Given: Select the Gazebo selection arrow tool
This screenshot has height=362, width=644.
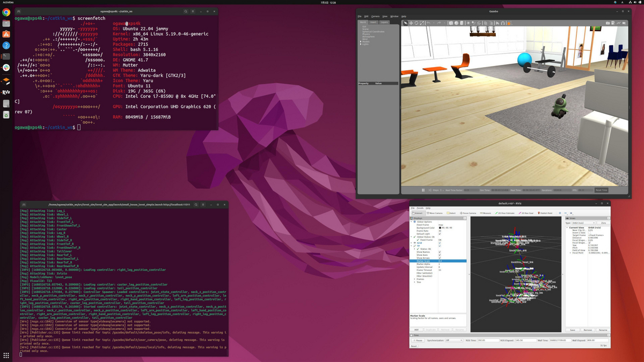Looking at the screenshot, I should tap(406, 23).
